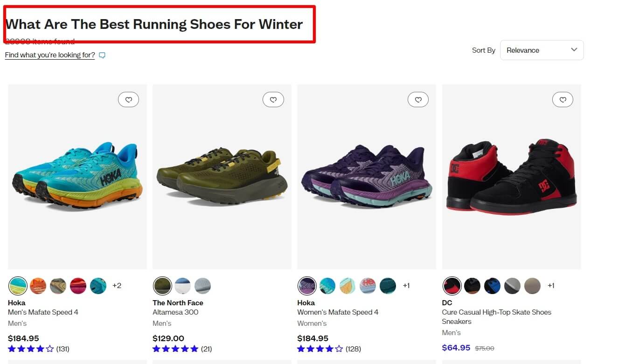639x364 pixels.
Task: Select the orange swatch for Men's Mafate
Action: coord(38,286)
